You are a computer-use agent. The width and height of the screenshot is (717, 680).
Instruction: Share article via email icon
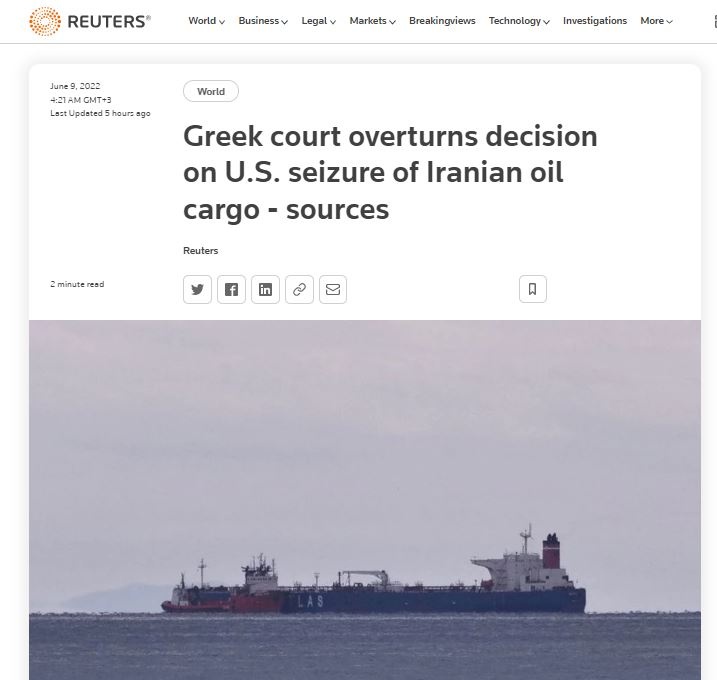coord(333,289)
